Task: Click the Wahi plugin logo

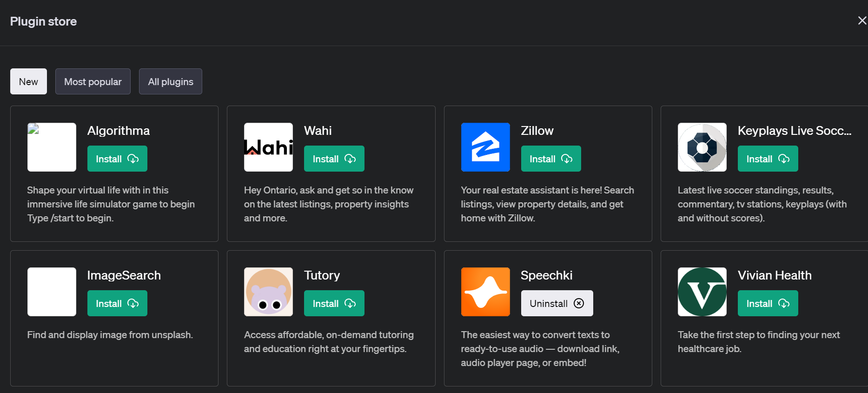Action: 268,147
